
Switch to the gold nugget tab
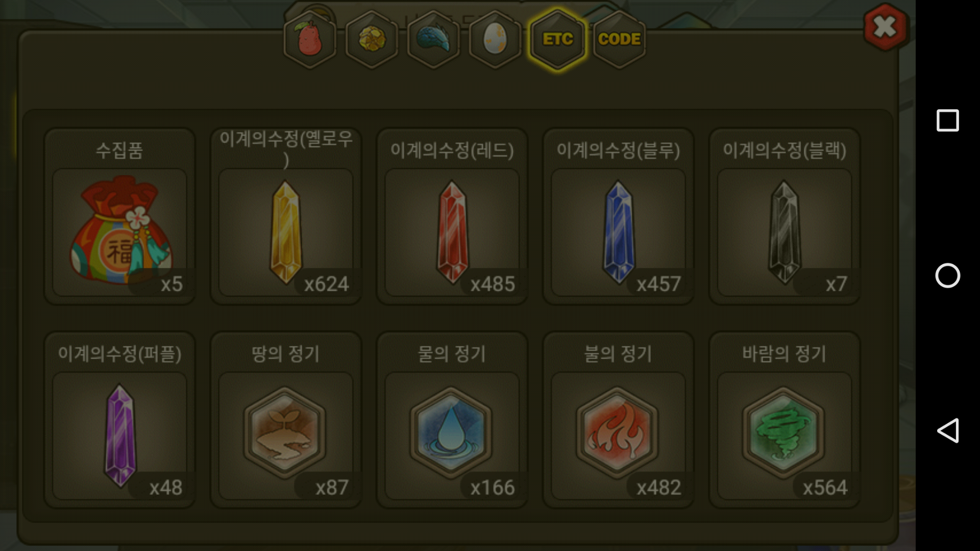(372, 39)
